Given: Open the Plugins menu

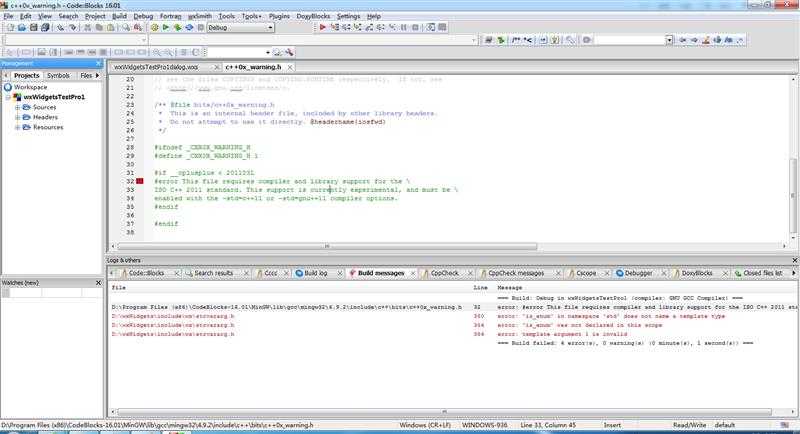Looking at the screenshot, I should (x=279, y=16).
